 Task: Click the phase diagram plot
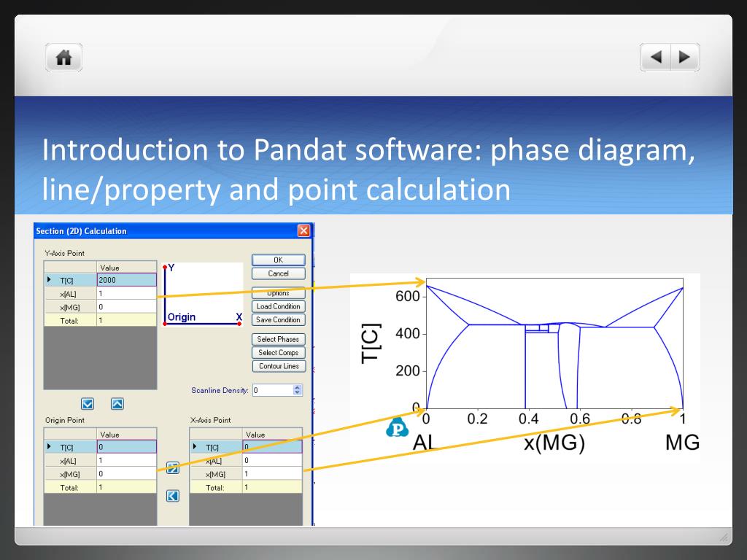554,343
